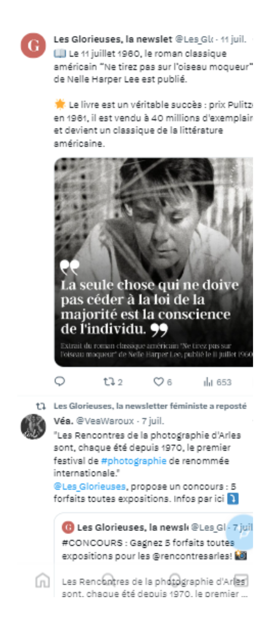Viewport: 270px width, 644px height.
Task: Open the Home tab in bottom navigation
Action: click(x=43, y=580)
